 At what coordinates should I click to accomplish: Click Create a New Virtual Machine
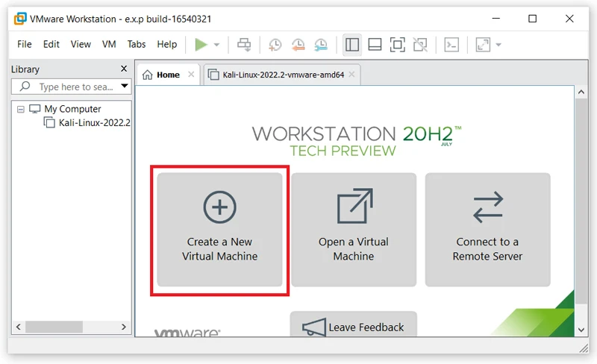tap(219, 230)
